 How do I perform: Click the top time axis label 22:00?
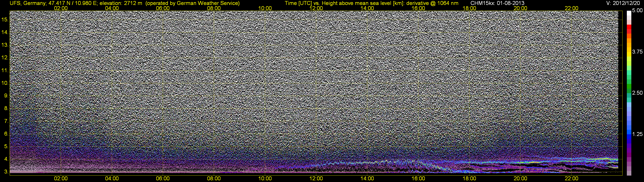coord(571,8)
